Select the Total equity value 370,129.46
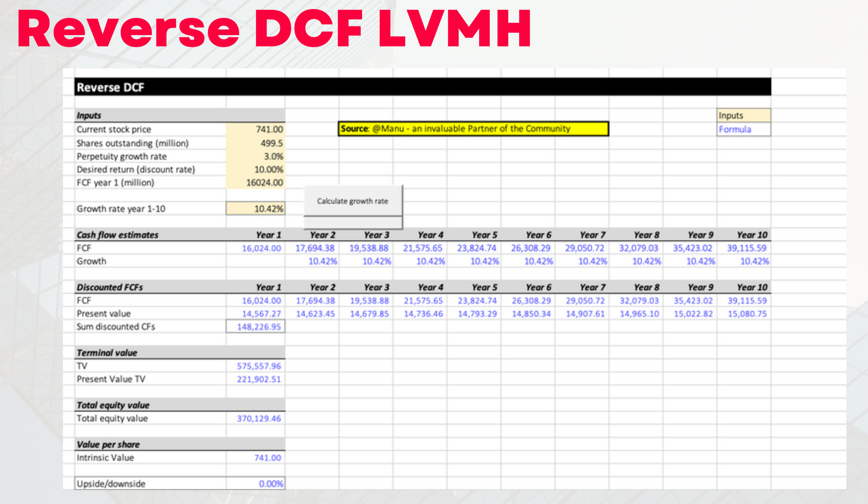The height and width of the screenshot is (504, 868). [x=255, y=418]
